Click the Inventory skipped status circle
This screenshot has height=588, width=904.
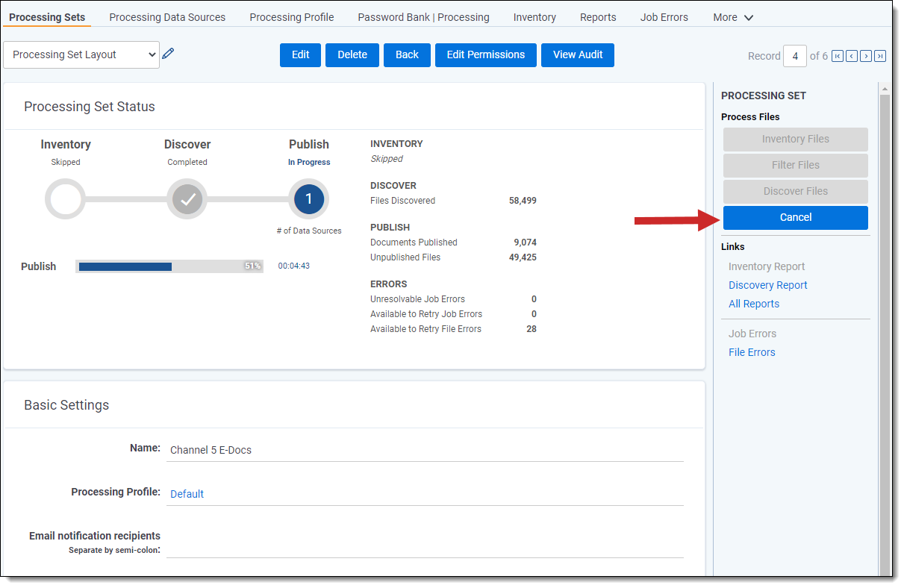coord(66,199)
